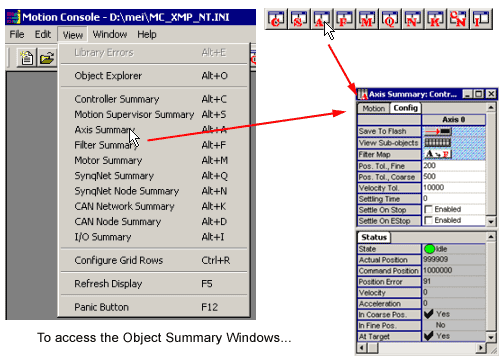Image resolution: width=504 pixels, height=360 pixels.
Task: Switch to the Motion tab
Action: pos(374,108)
